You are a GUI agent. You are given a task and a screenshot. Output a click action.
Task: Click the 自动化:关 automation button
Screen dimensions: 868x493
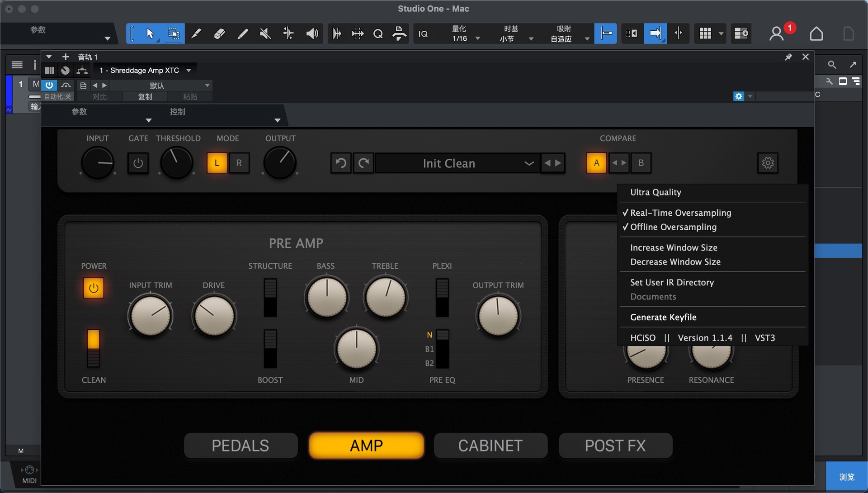(x=58, y=97)
